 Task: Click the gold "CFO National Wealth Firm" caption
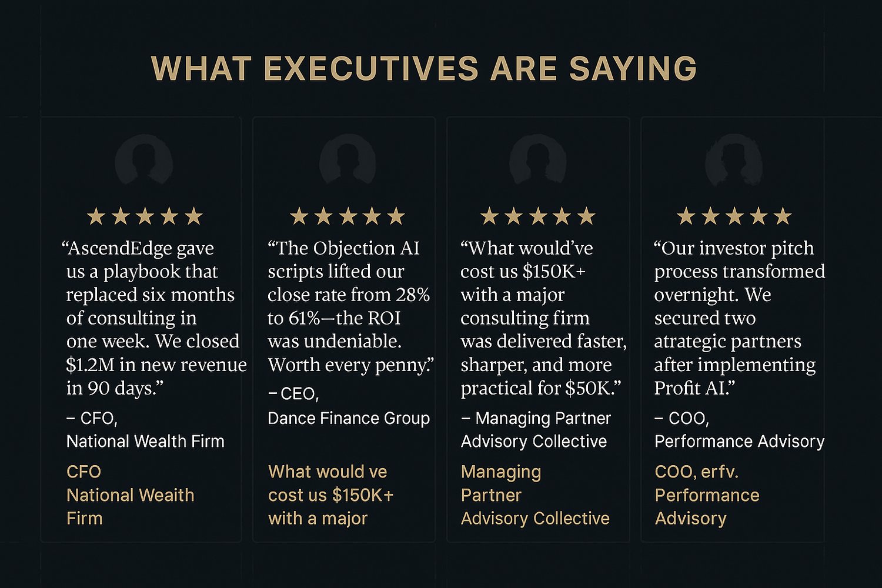130,495
